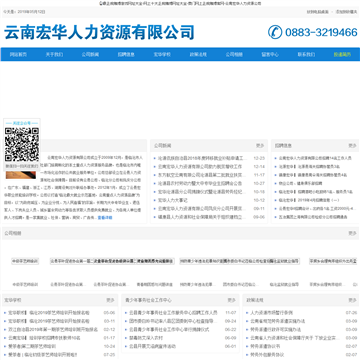
Task: Open the 2019年4月招聘信息（一） posting
Action: tap(309, 200)
